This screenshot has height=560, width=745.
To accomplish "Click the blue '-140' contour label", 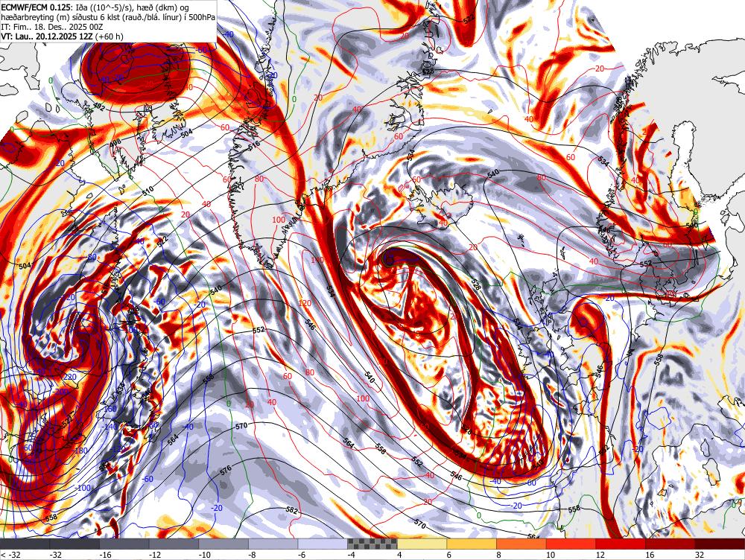I will click(110, 427).
